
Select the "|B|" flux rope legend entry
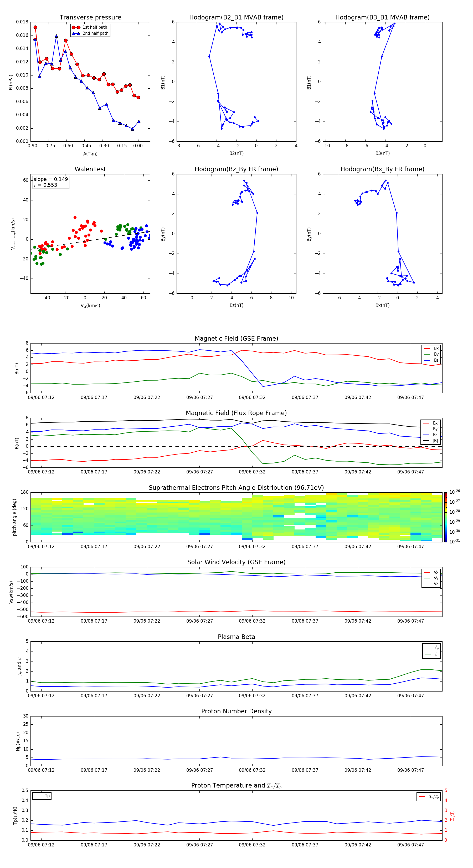pos(431,441)
